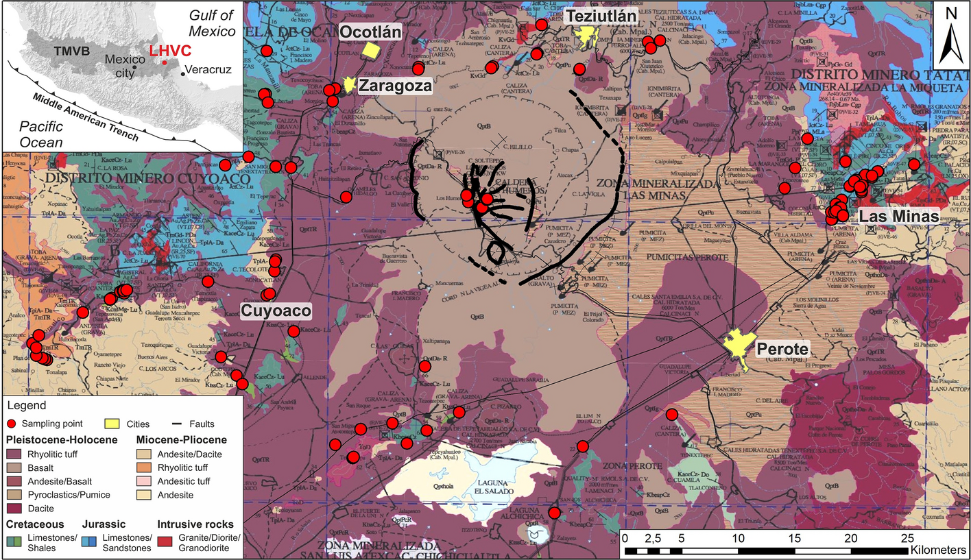Click the Andesitic tuff legend swatch
This screenshot has height=560, width=971.
pos(143,480)
